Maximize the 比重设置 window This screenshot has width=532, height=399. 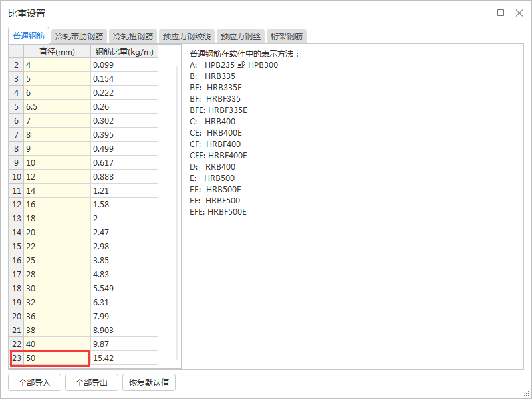(x=501, y=13)
